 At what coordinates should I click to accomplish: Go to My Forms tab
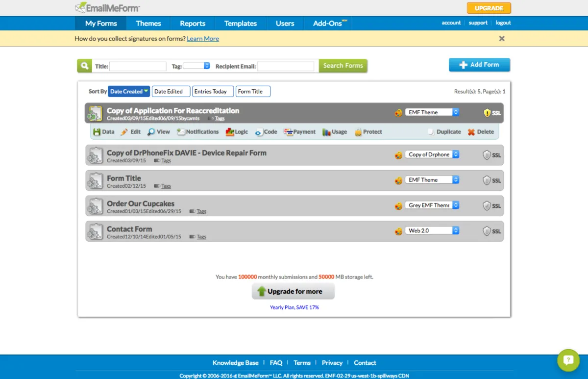(100, 23)
